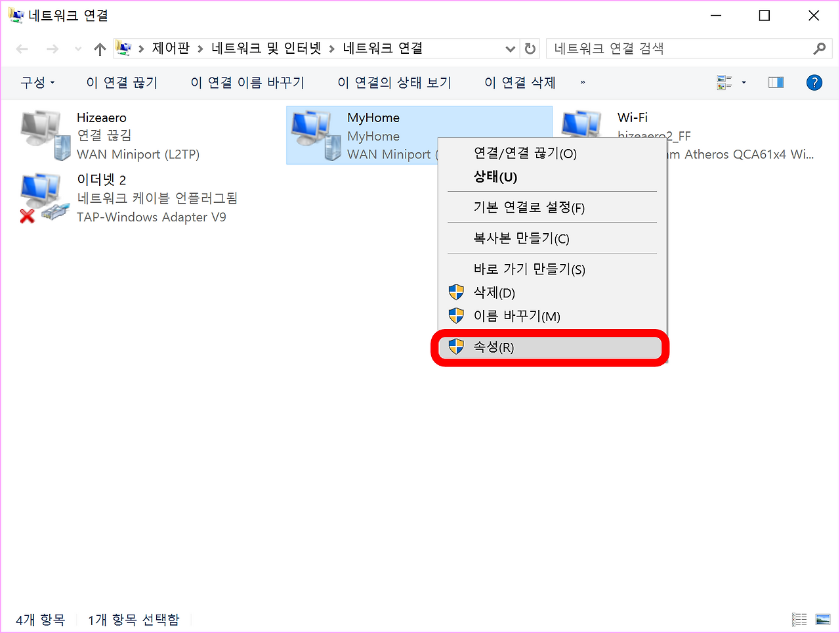
Task: Select the 이더넷 2 adapter icon
Action: pyautogui.click(x=45, y=198)
